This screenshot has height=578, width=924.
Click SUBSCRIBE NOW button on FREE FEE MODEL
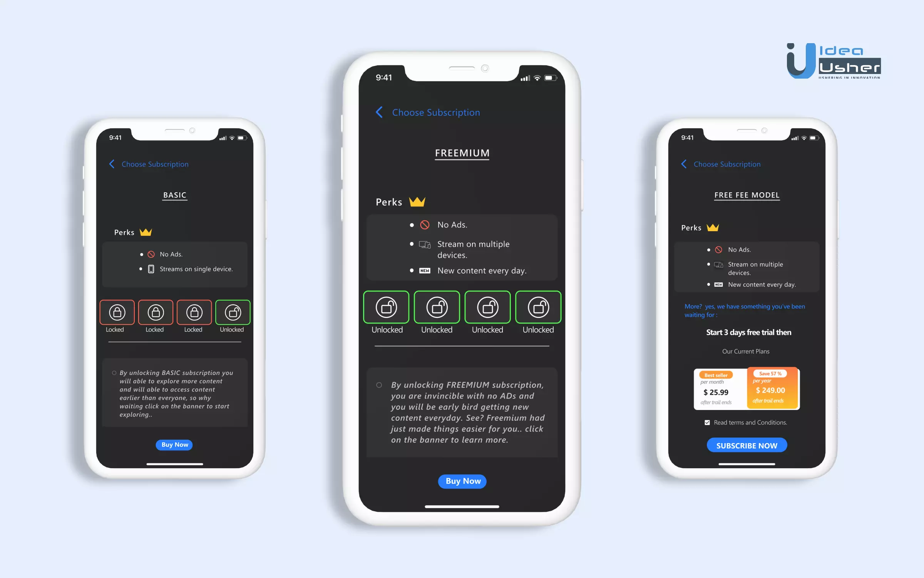[747, 445]
